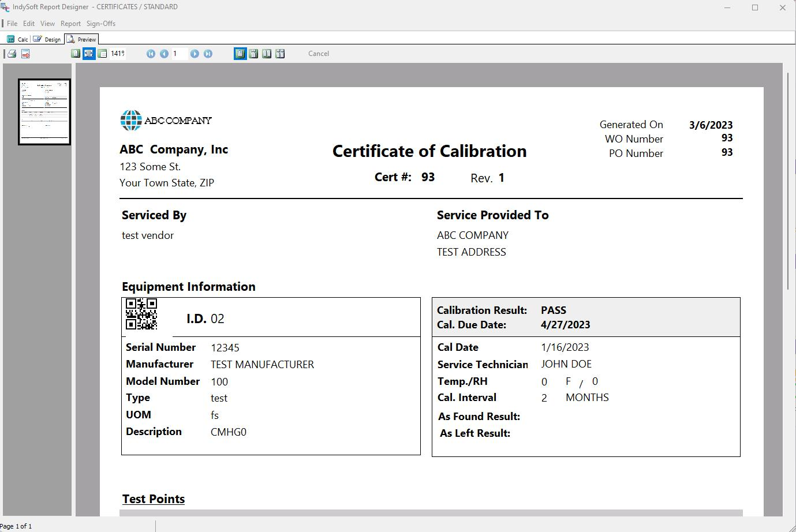Select zoom to 100% icon
Viewport: 796px width, 532px height.
point(102,54)
